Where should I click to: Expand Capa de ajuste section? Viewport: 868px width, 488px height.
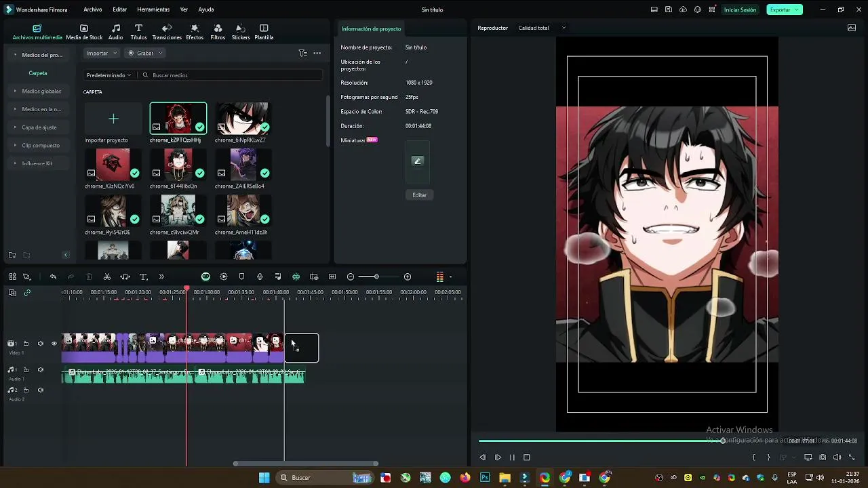15,127
